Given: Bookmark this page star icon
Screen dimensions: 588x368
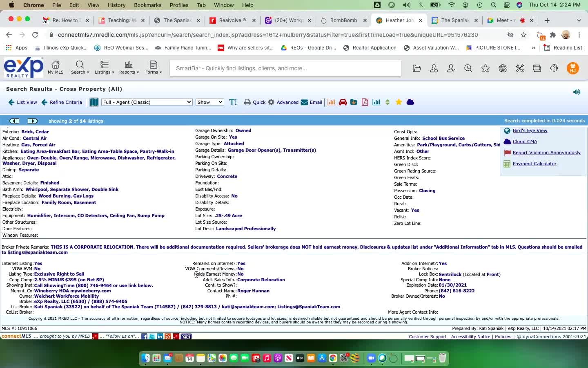Looking at the screenshot, I should tap(523, 35).
